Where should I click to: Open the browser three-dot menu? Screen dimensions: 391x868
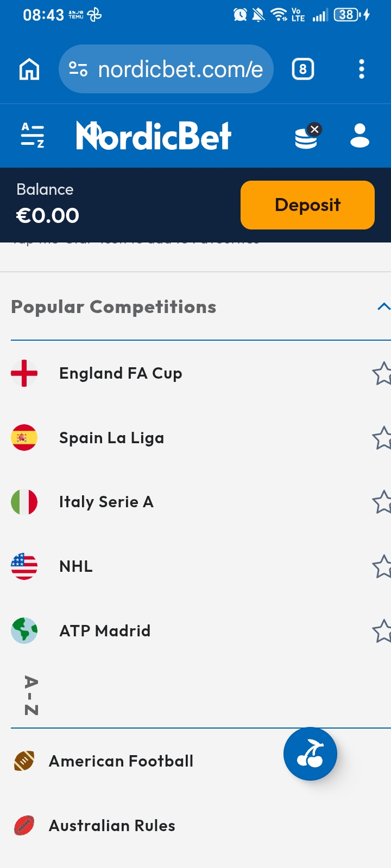(x=362, y=69)
